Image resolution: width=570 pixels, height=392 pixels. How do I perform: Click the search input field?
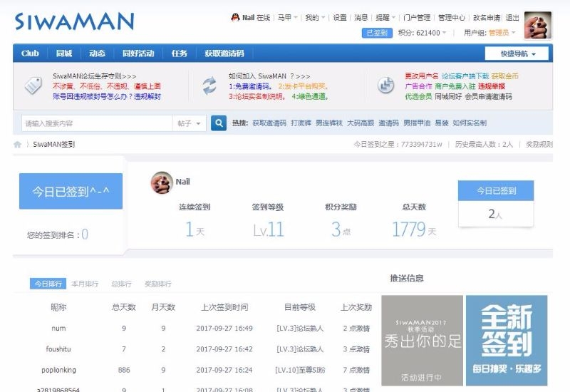[97, 123]
